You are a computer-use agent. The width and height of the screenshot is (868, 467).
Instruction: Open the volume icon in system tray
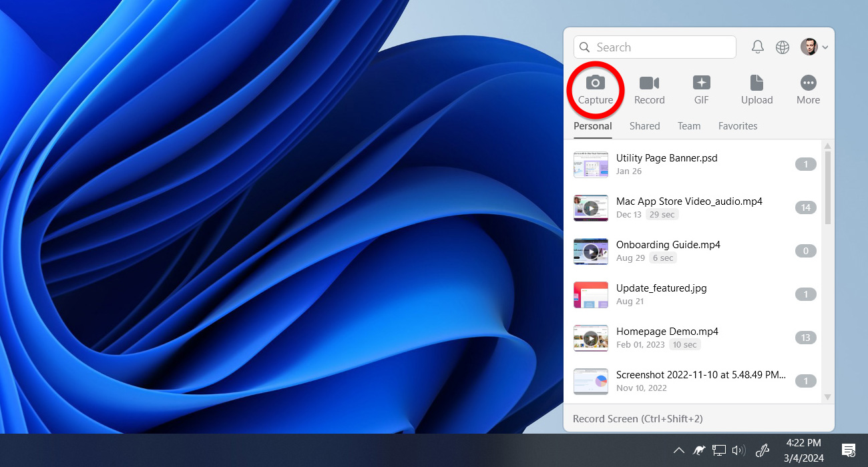tap(738, 450)
